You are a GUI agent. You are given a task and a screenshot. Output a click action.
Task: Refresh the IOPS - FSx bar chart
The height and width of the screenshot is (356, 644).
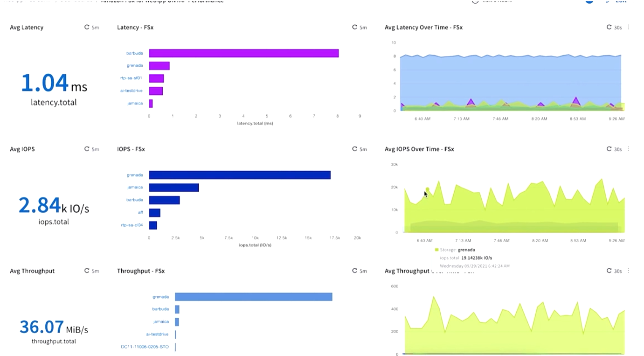coord(354,149)
